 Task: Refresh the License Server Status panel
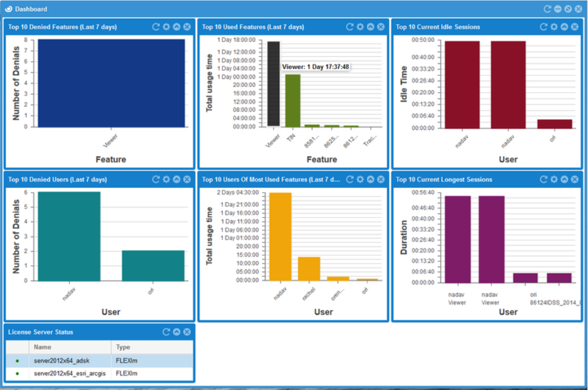(x=166, y=332)
